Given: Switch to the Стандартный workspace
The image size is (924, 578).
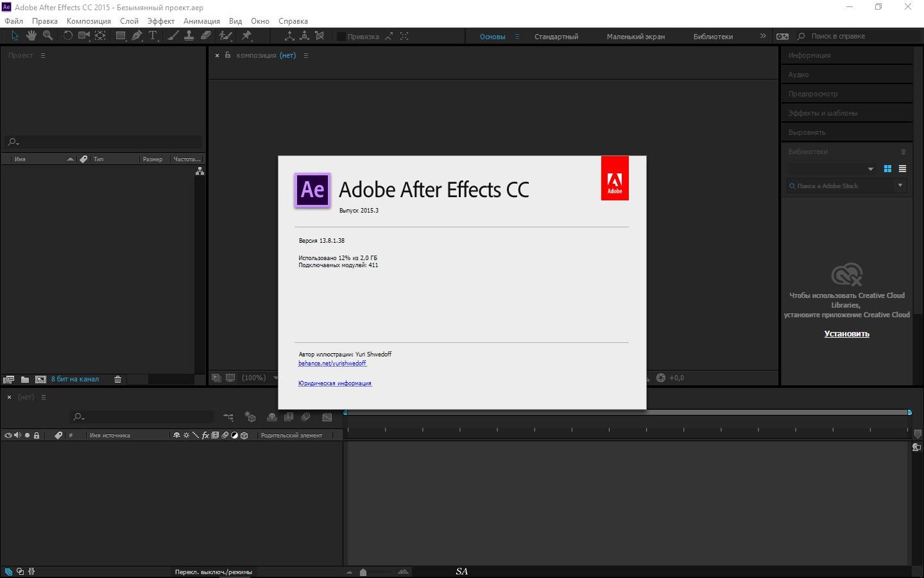Looking at the screenshot, I should 556,37.
